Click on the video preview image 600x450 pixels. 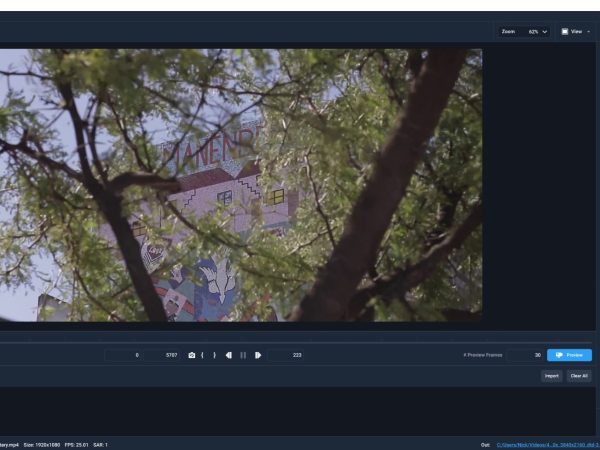tap(241, 185)
